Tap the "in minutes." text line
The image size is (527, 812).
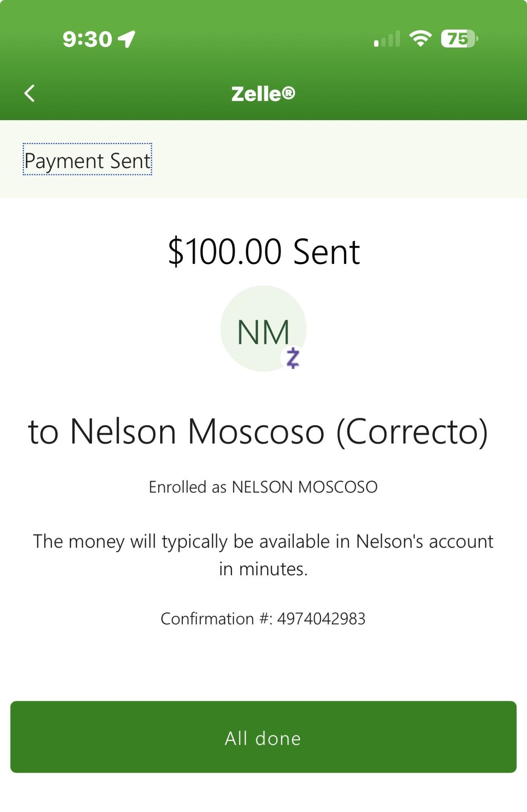263,569
